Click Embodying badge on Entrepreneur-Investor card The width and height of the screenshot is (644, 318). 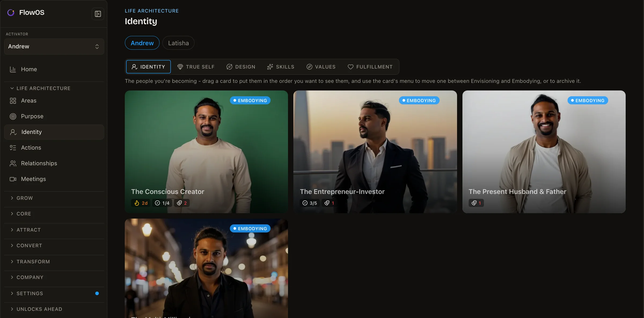pos(419,100)
